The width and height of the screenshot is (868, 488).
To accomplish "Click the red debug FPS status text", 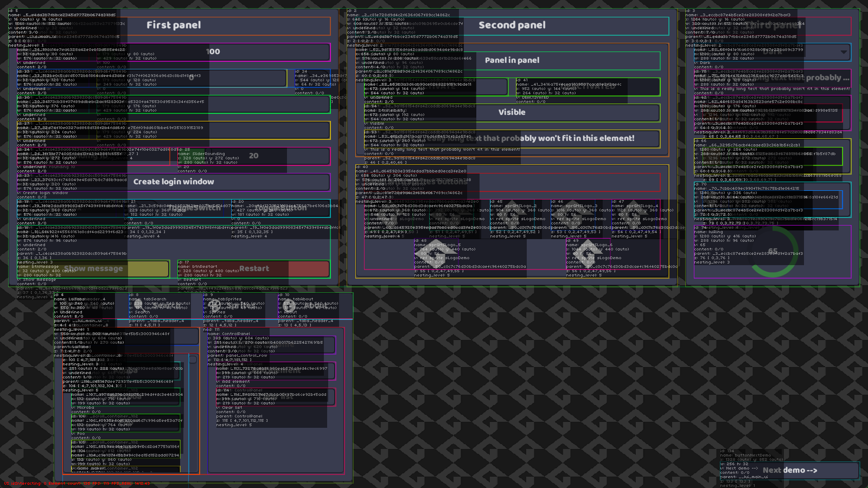I will pyautogui.click(x=76, y=484).
